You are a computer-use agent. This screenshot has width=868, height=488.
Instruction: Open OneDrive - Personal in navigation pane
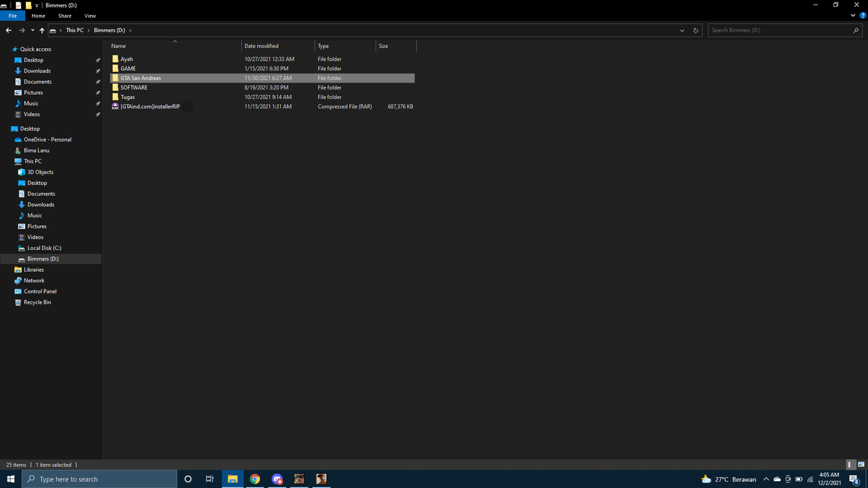[43, 140]
